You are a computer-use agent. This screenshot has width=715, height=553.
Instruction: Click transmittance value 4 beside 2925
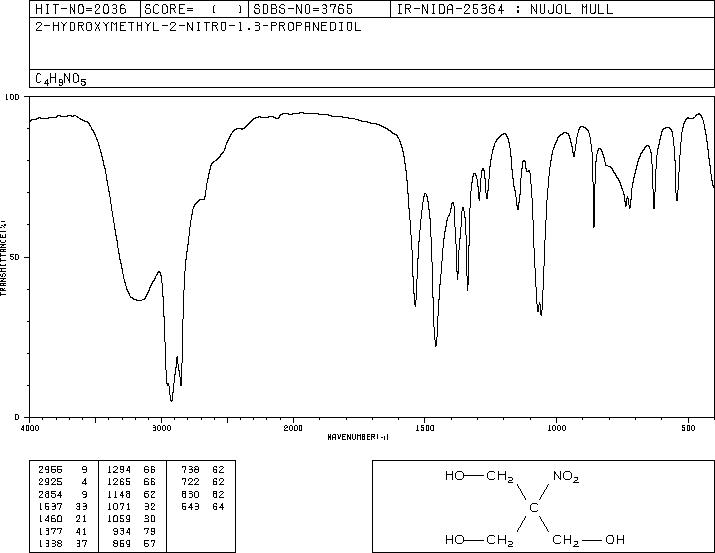(x=84, y=482)
